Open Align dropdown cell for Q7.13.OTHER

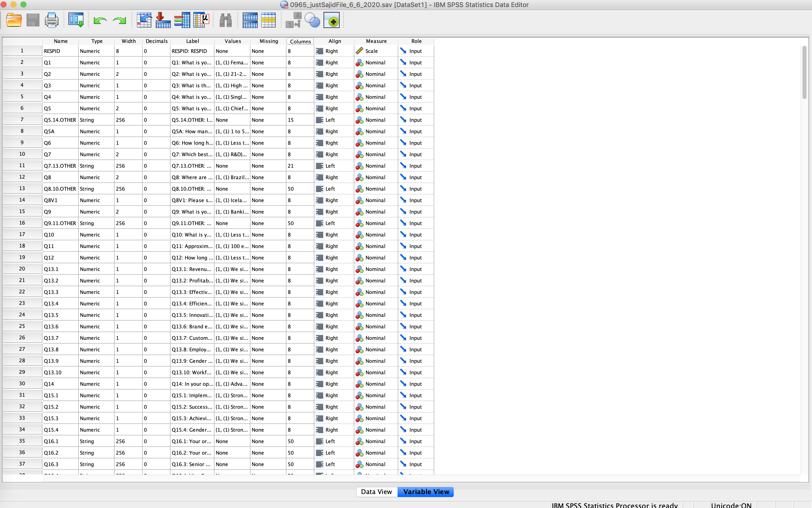(334, 166)
